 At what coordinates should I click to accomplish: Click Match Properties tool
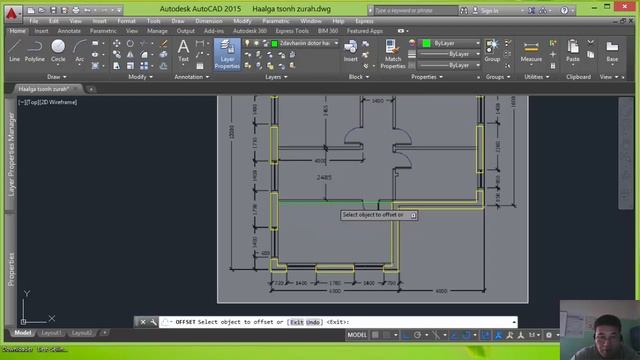(x=393, y=54)
